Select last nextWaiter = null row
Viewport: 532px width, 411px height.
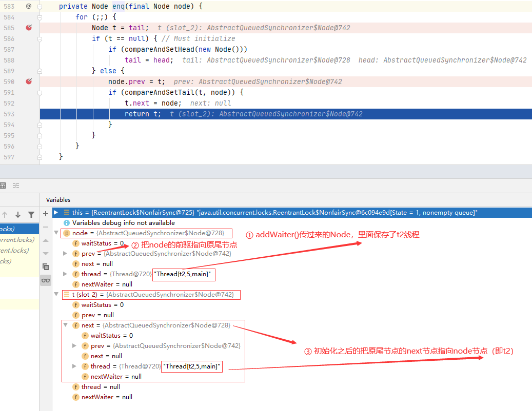pos(292,397)
